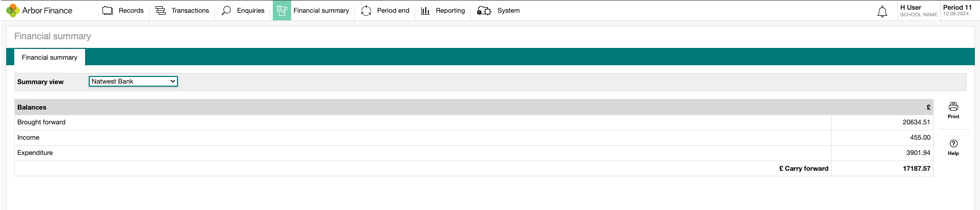
Task: Open the Financial summary menu label
Action: coord(321,11)
